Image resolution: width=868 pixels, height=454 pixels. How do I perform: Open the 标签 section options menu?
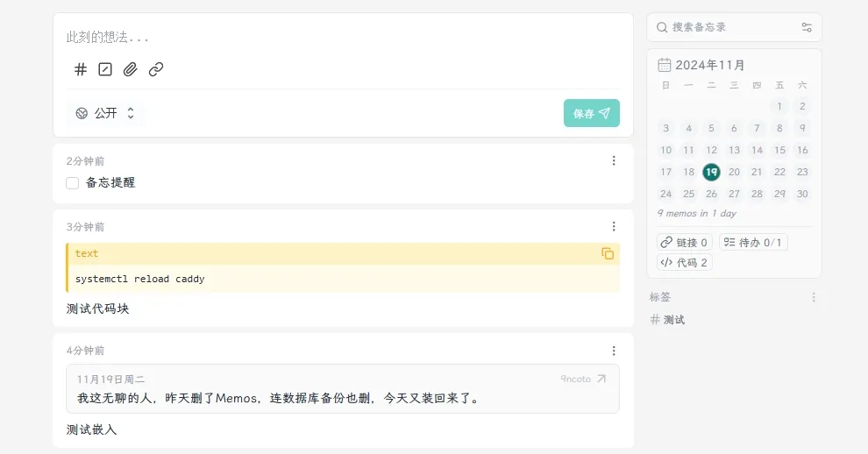pyautogui.click(x=814, y=297)
